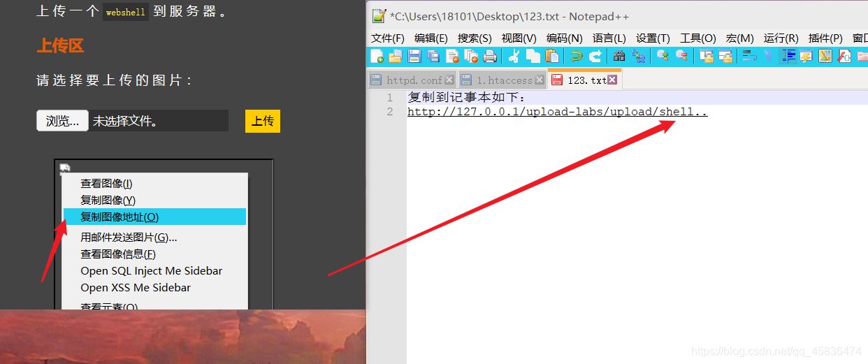868x364 pixels.
Task: Toggle the indent guide icon
Action: (788, 57)
